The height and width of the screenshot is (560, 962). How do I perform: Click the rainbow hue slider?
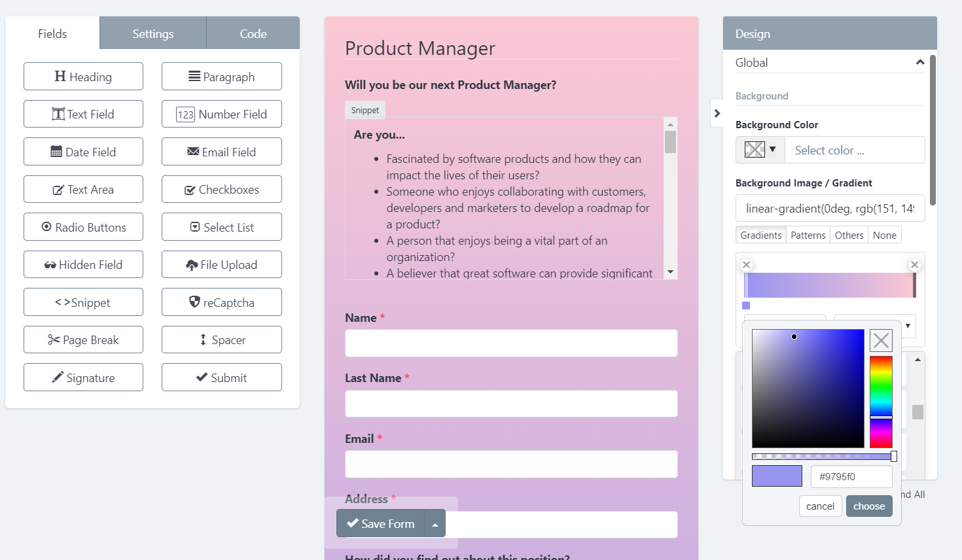point(881,402)
